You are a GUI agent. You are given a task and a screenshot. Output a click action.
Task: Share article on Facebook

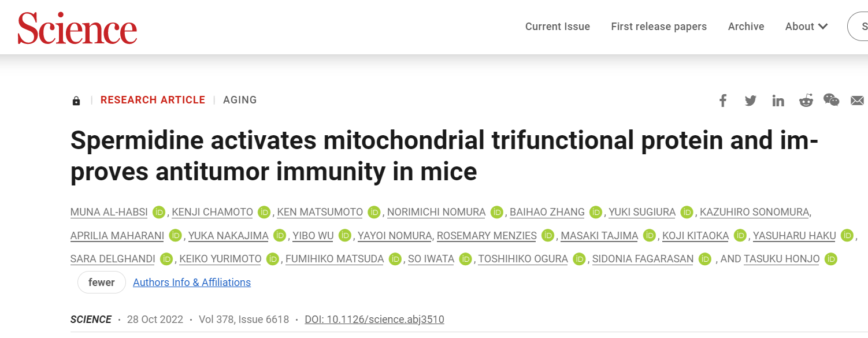point(723,101)
